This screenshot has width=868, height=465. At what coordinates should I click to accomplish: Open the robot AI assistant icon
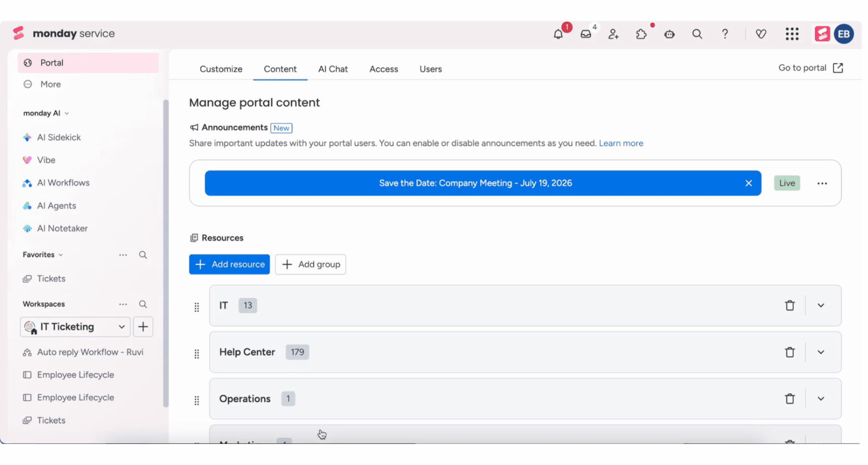pos(669,34)
